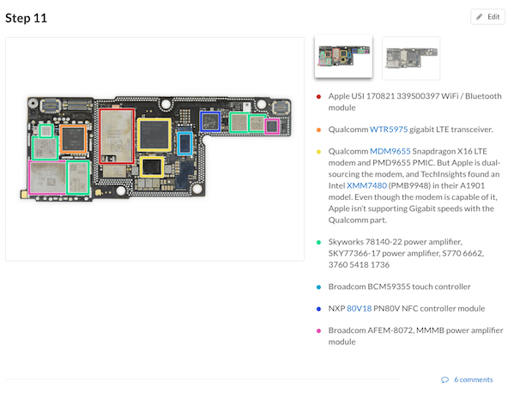Open the MDM9655 link
This screenshot has width=532, height=393.
click(x=390, y=151)
